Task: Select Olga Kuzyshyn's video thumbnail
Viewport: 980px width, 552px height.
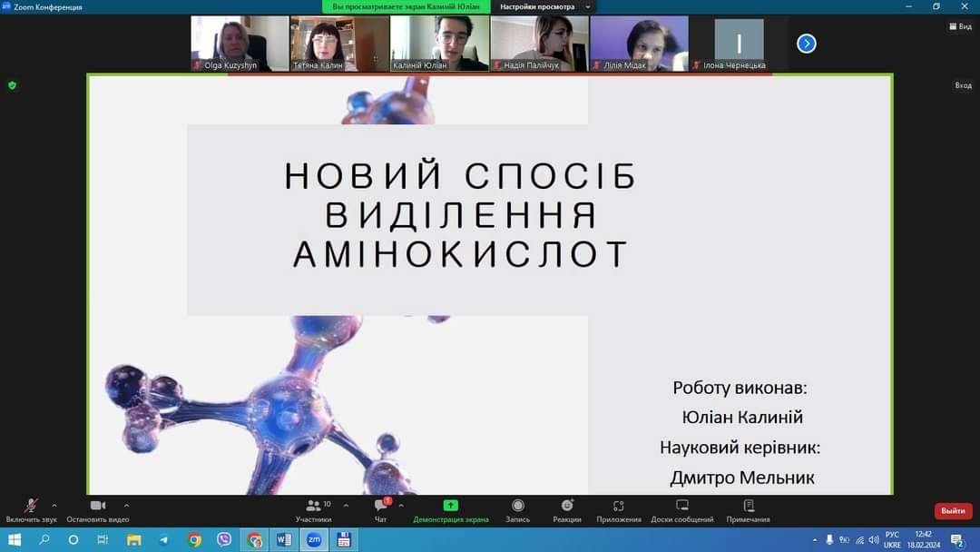Action: point(240,44)
